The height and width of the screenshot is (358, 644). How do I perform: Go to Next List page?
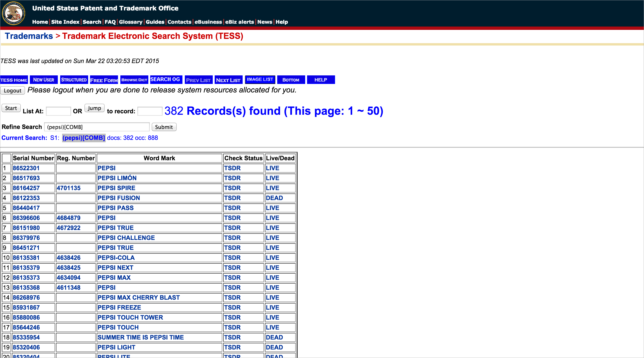coord(228,80)
